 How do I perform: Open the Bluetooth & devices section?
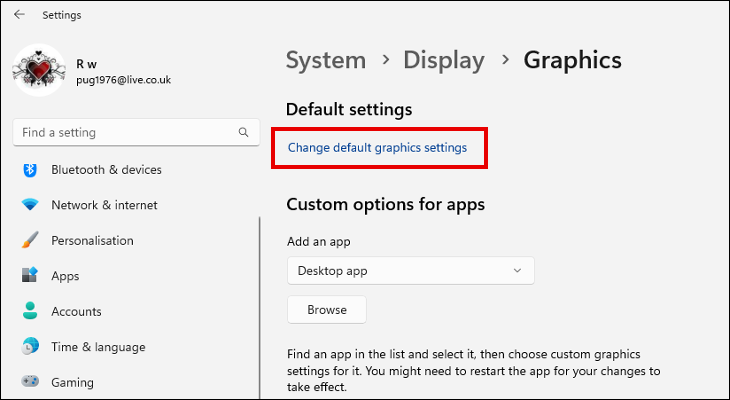tap(106, 169)
